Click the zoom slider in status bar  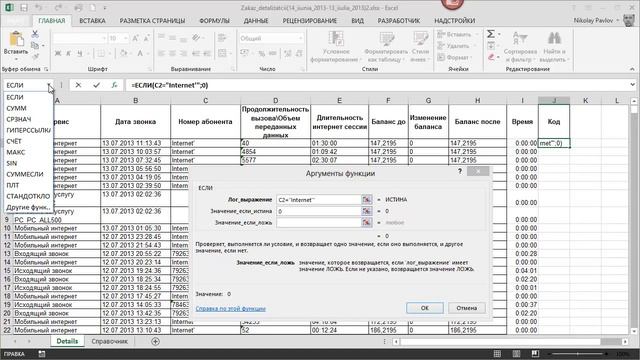tap(578, 354)
